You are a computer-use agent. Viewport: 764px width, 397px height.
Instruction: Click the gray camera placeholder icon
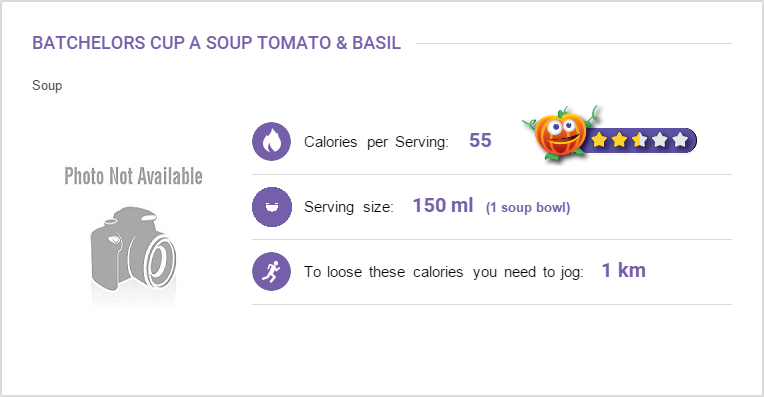coord(134,250)
